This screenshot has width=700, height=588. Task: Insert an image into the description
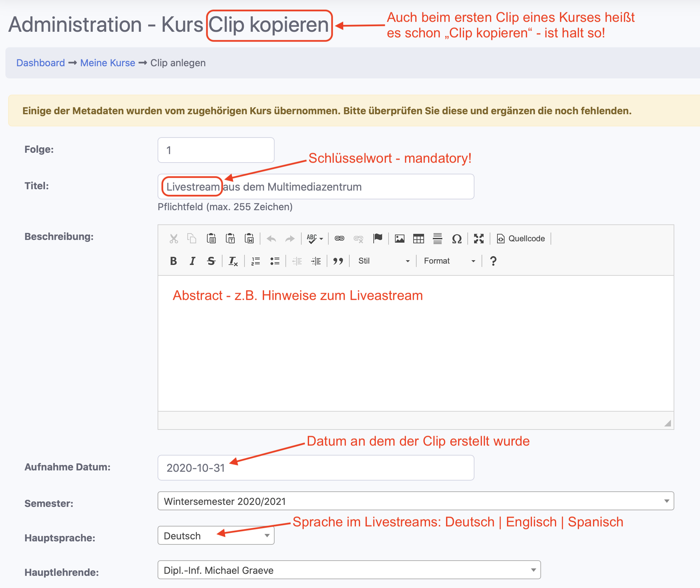399,239
